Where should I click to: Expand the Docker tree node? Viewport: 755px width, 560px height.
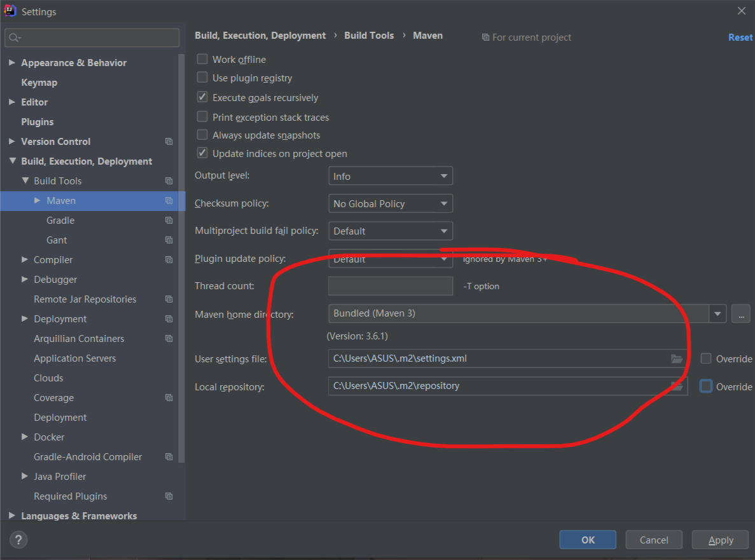25,437
